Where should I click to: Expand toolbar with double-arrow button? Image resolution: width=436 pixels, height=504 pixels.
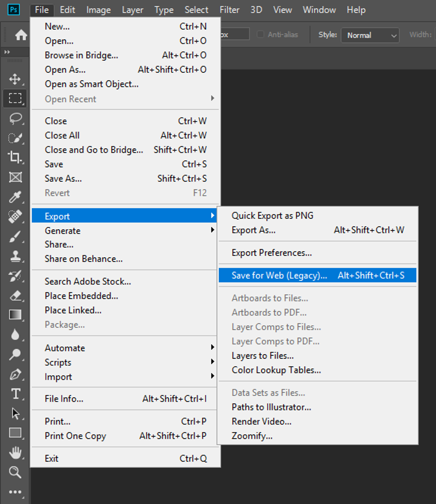pos(7,52)
